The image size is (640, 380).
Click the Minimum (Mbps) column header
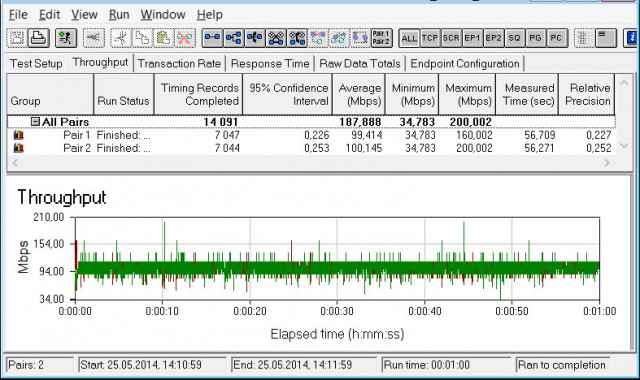pos(412,94)
